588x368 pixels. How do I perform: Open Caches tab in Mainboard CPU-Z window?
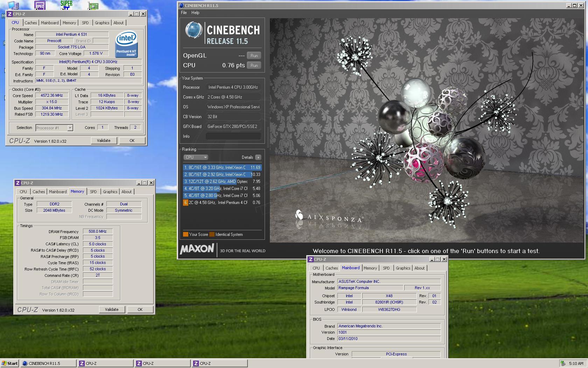[332, 268]
